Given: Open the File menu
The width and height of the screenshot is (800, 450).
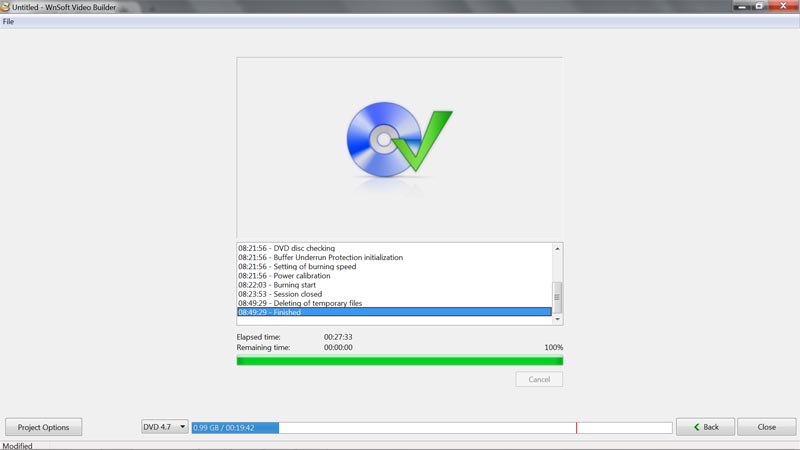Looking at the screenshot, I should tap(8, 21).
